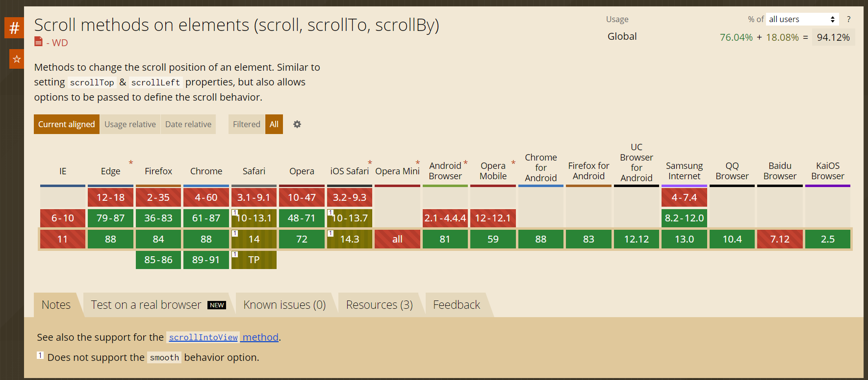
Task: Open Test on a real browser tab
Action: coord(158,305)
